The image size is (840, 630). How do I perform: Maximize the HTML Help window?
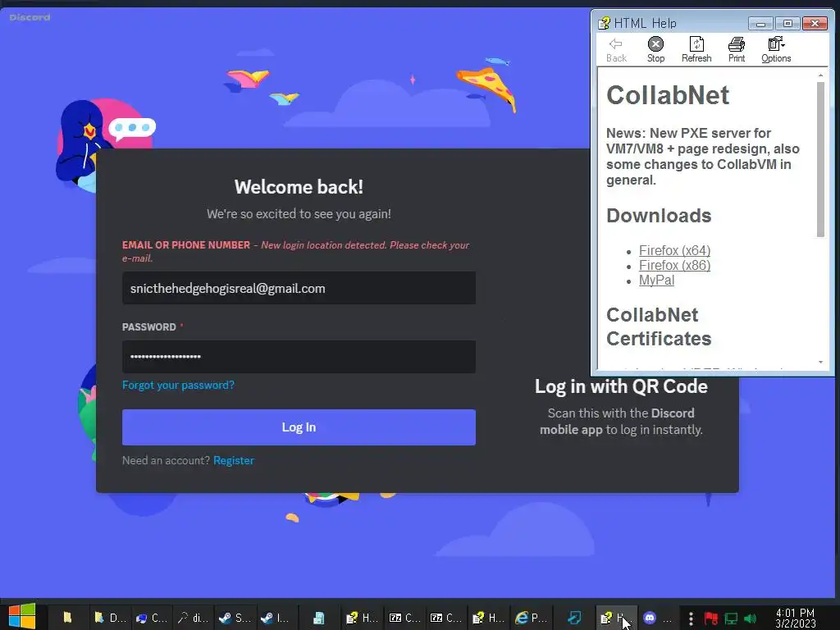tap(787, 23)
